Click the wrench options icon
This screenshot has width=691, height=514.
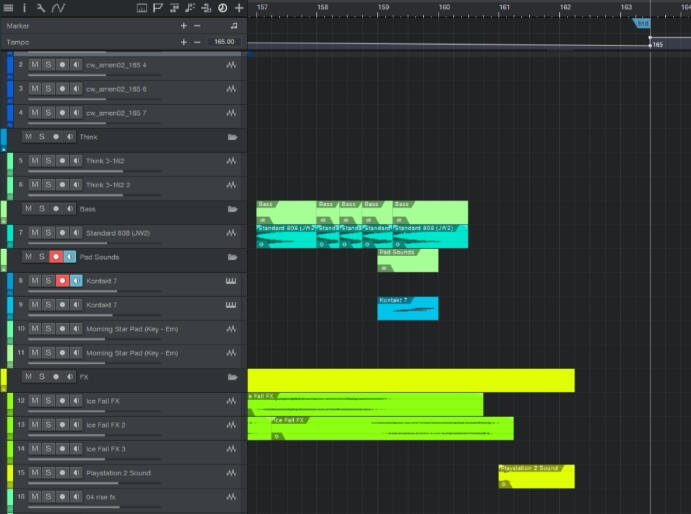[41, 8]
